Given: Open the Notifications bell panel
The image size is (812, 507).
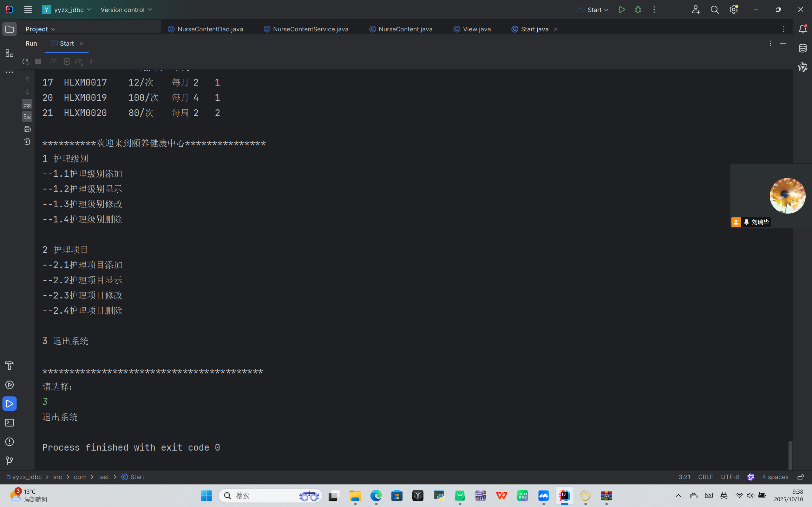Looking at the screenshot, I should point(802,29).
